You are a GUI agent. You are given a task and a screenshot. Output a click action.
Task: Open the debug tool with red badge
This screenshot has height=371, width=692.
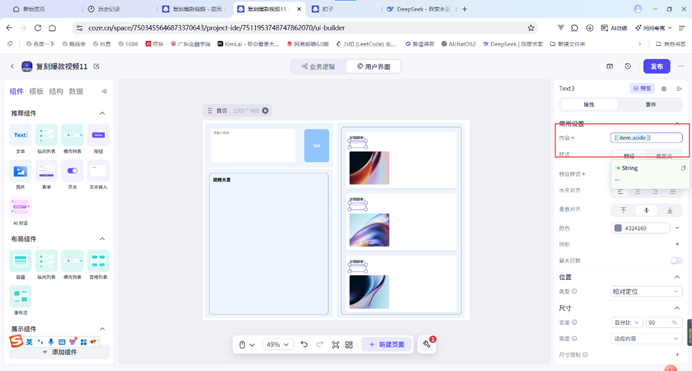point(427,344)
